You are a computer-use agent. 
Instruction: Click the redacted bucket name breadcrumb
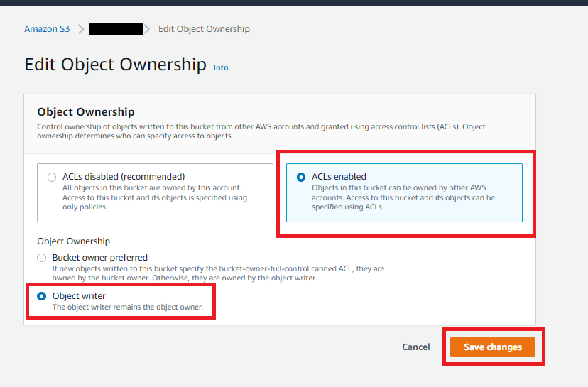coord(116,29)
